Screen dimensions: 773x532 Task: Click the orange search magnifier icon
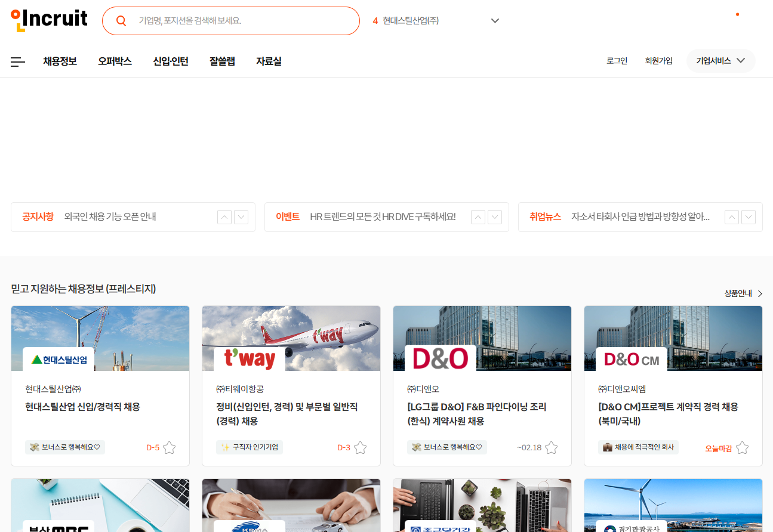pyautogui.click(x=121, y=21)
